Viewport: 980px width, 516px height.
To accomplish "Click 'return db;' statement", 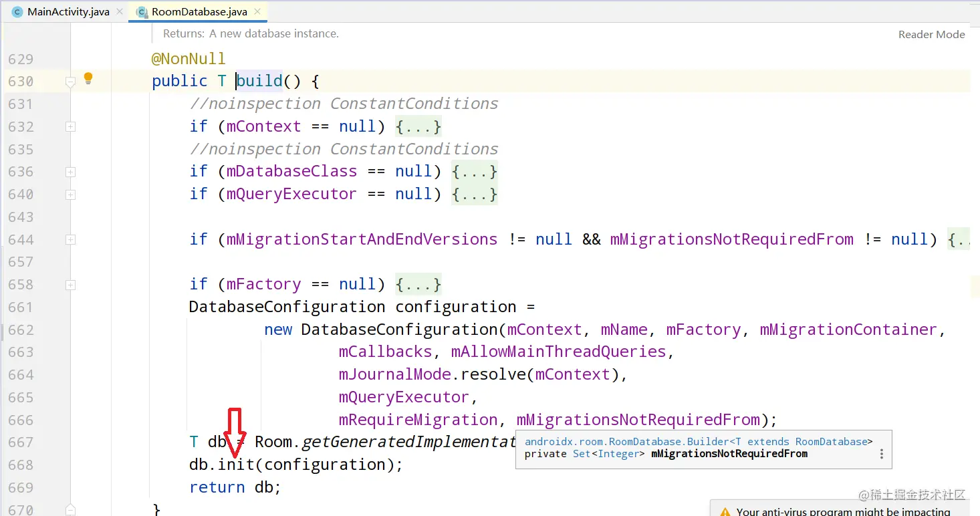I will click(x=235, y=487).
